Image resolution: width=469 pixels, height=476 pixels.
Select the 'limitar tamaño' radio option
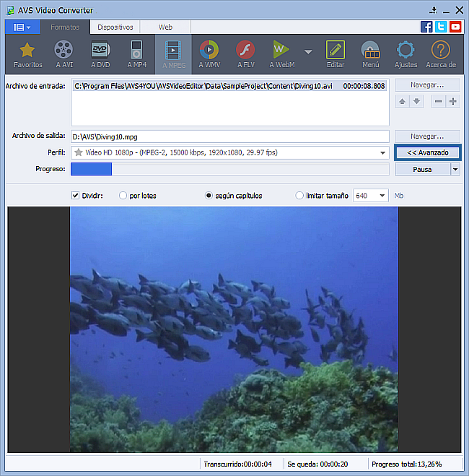(300, 195)
